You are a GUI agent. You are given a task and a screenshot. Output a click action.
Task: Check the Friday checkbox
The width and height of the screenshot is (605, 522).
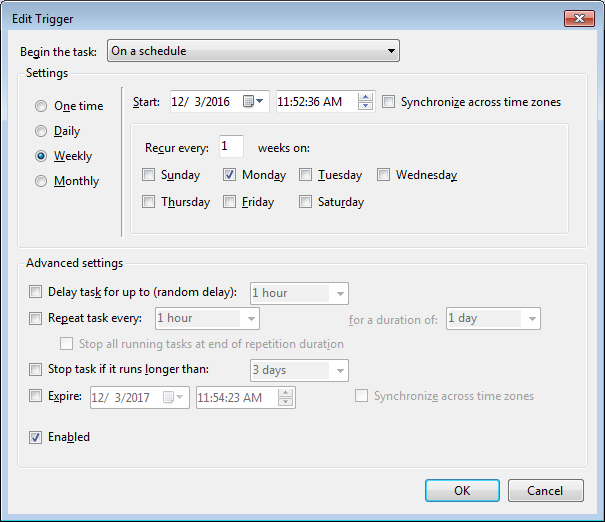click(x=229, y=201)
